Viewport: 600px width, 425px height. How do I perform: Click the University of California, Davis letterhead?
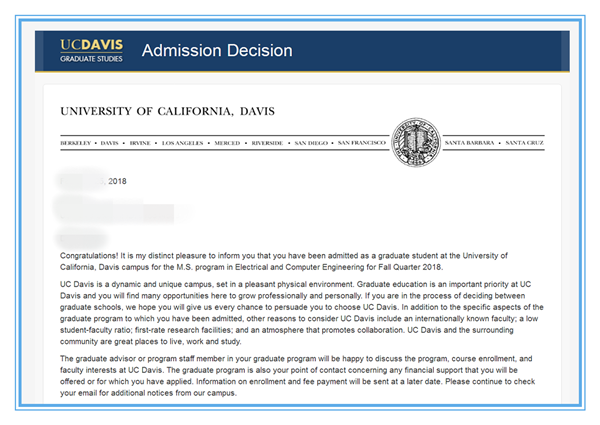tap(166, 110)
